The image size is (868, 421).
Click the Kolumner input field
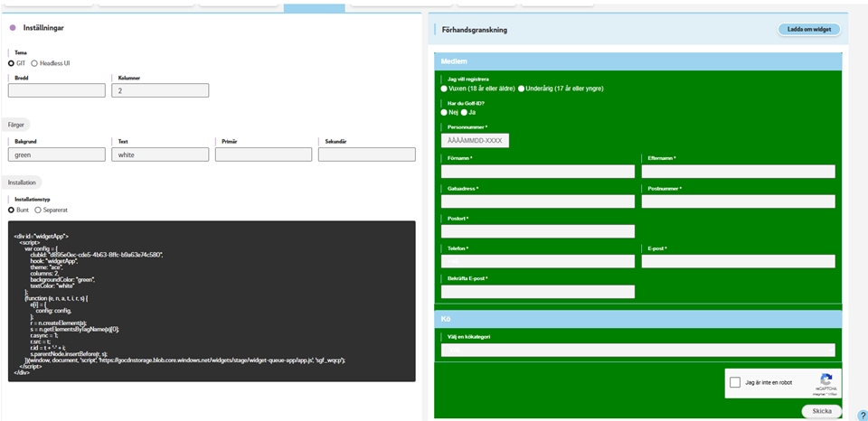tap(160, 90)
